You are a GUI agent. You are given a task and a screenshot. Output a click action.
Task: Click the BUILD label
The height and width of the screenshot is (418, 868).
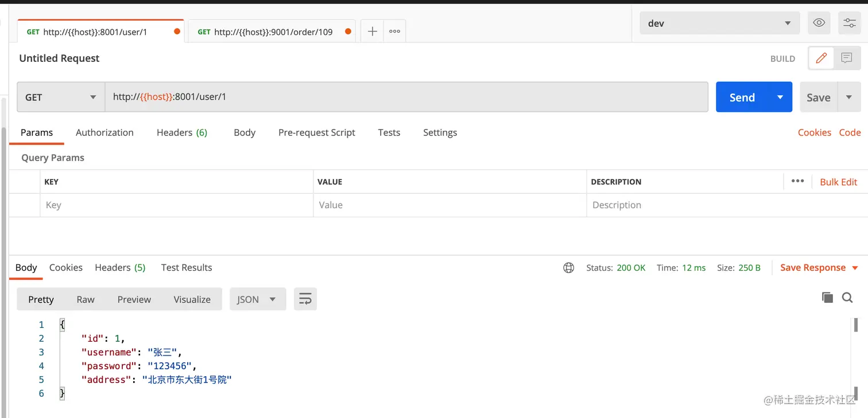pos(782,58)
